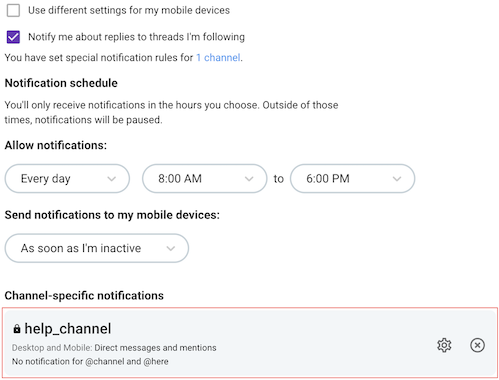Click the chevron in mobile inactive selector
Screen dimensions: 499x380
coord(171,249)
